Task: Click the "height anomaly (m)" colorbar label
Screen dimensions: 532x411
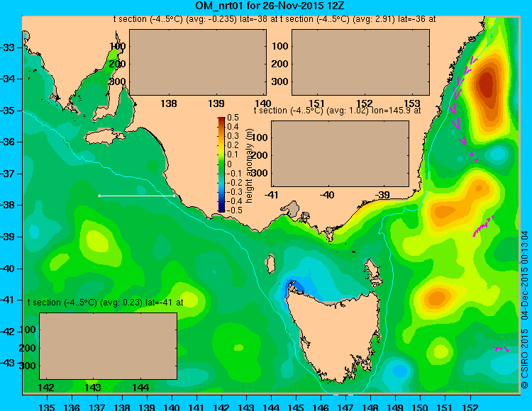Action: pyautogui.click(x=250, y=166)
